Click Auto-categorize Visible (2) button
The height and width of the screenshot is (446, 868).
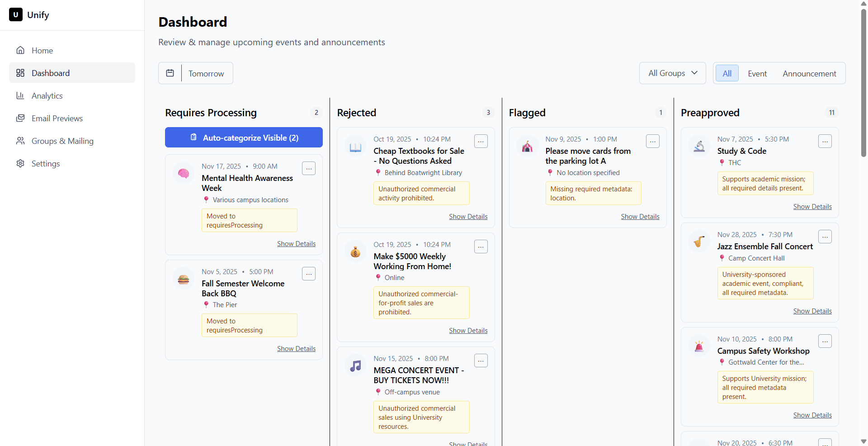[x=244, y=137]
